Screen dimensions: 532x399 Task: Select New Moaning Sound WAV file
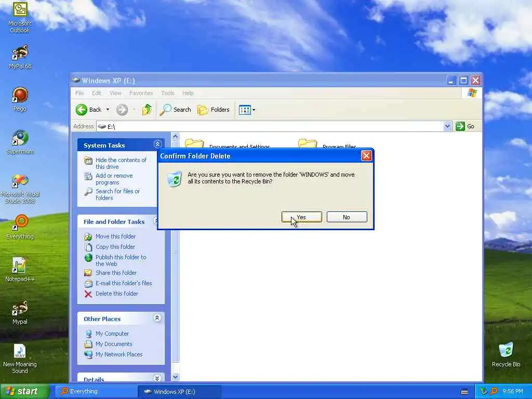[x=20, y=358]
